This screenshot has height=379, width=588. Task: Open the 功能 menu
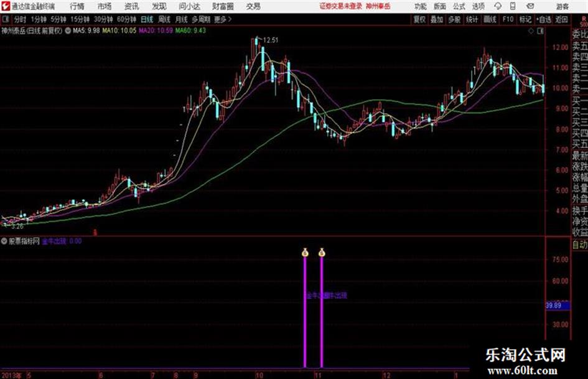[421, 6]
